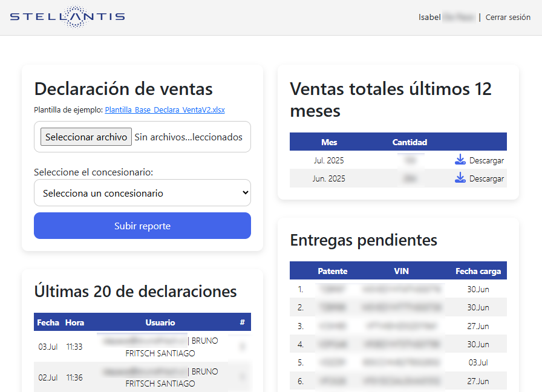This screenshot has width=542, height=392.
Task: Click "Cerrar sesión" to log out
Action: click(x=508, y=17)
